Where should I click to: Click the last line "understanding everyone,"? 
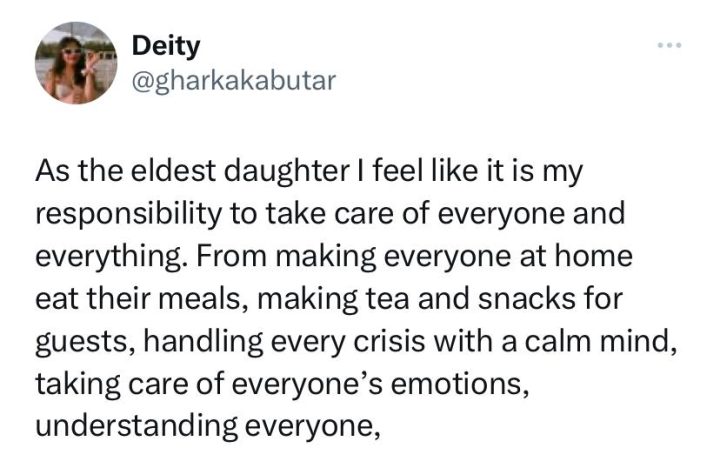(x=208, y=427)
